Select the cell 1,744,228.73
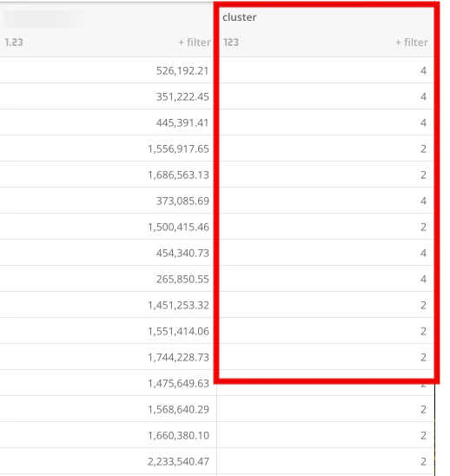The width and height of the screenshot is (450, 476). click(x=179, y=357)
